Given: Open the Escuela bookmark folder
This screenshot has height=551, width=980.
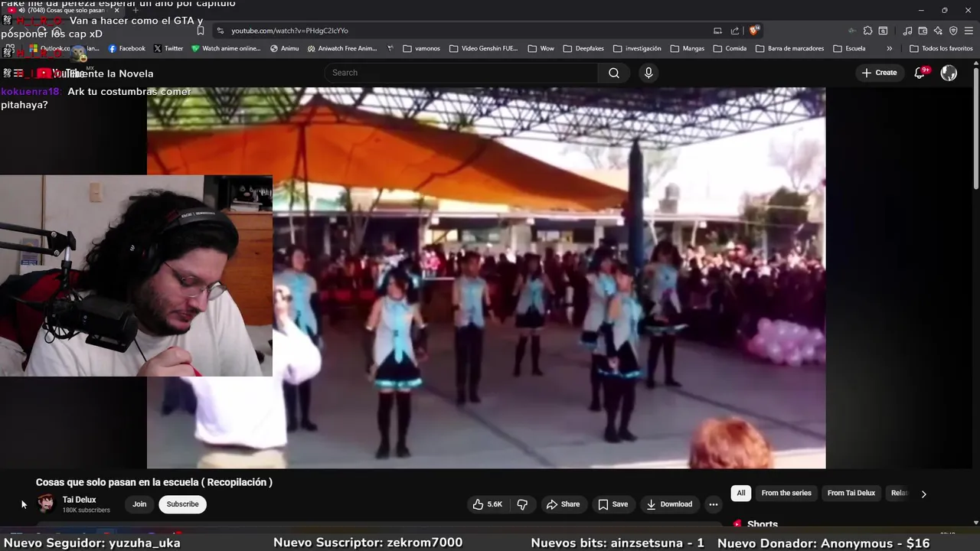Looking at the screenshot, I should coord(849,48).
